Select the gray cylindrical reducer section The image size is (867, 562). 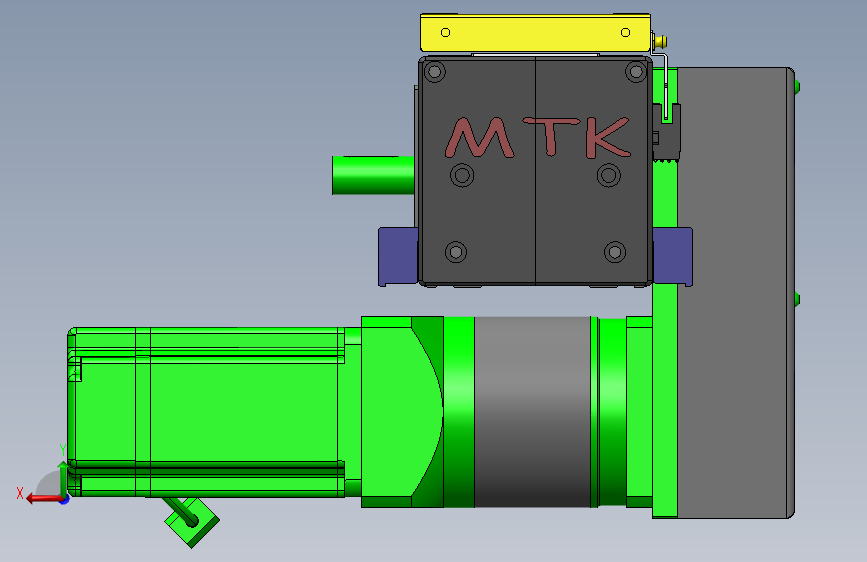(x=532, y=412)
